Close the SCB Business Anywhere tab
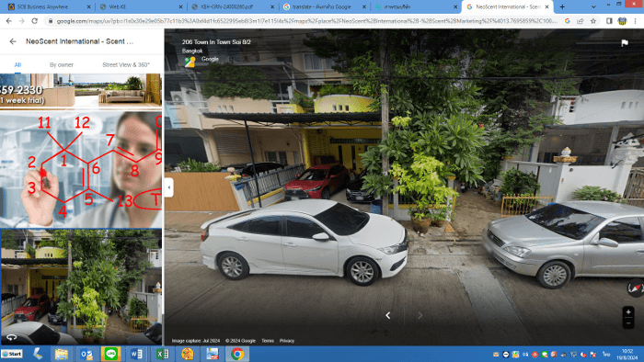Image resolution: width=644 pixels, height=362 pixels. pyautogui.click(x=88, y=7)
